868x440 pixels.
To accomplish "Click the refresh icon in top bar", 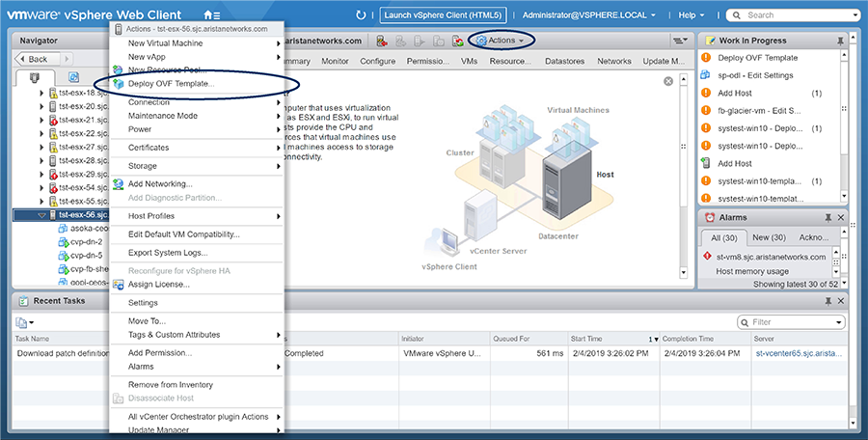I will [x=361, y=15].
